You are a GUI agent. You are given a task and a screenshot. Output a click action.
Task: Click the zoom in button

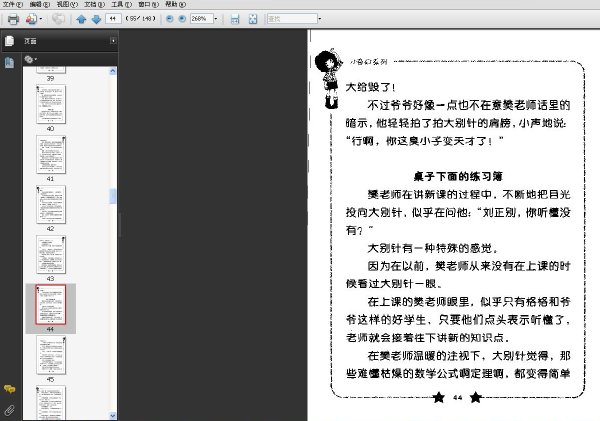click(181, 19)
